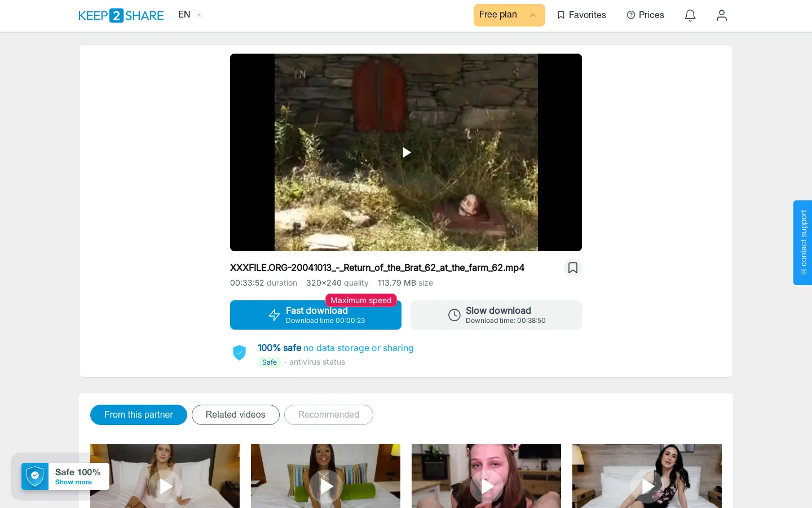Click the blue shield safety icon

(x=240, y=353)
